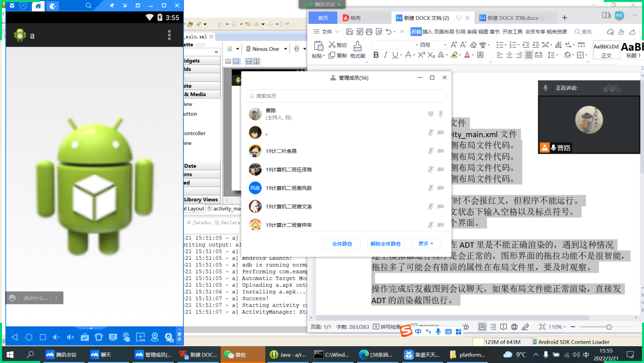The width and height of the screenshot is (644, 363).
Task: Apply bold formatting in WPS ribbon
Action: click(376, 55)
